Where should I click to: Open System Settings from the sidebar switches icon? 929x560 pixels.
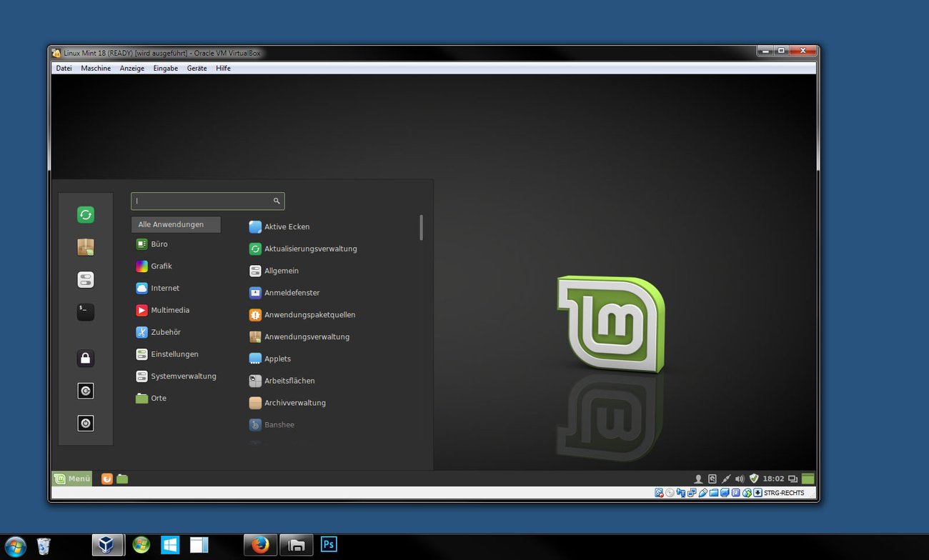coord(85,279)
